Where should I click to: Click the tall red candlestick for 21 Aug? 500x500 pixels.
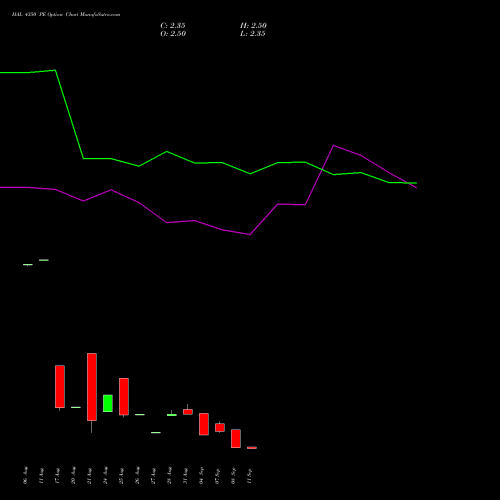[92, 387]
